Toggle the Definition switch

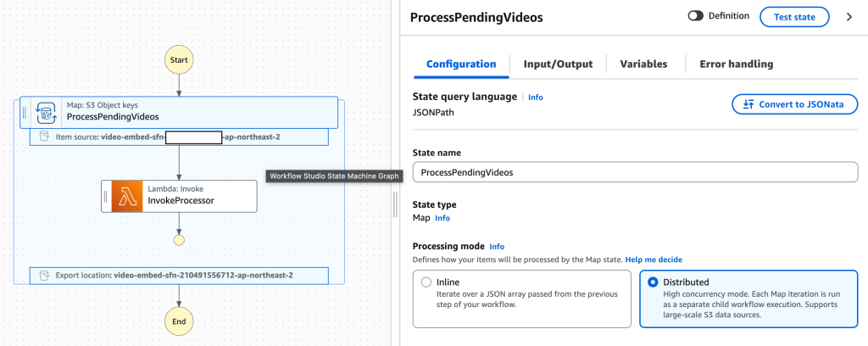click(696, 16)
